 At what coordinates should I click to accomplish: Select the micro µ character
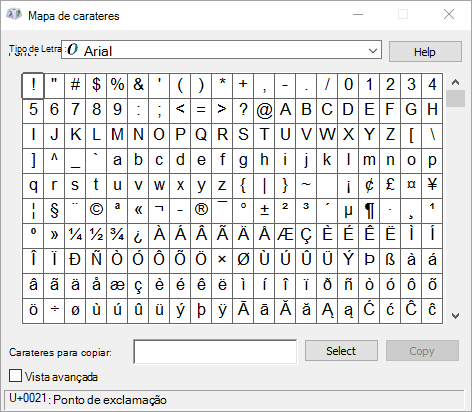[348, 211]
